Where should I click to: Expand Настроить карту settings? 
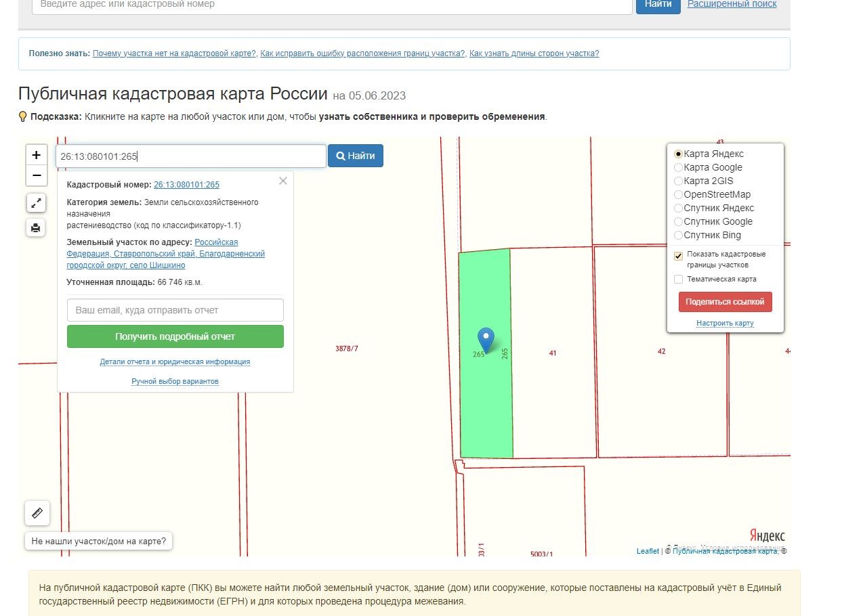click(x=725, y=323)
